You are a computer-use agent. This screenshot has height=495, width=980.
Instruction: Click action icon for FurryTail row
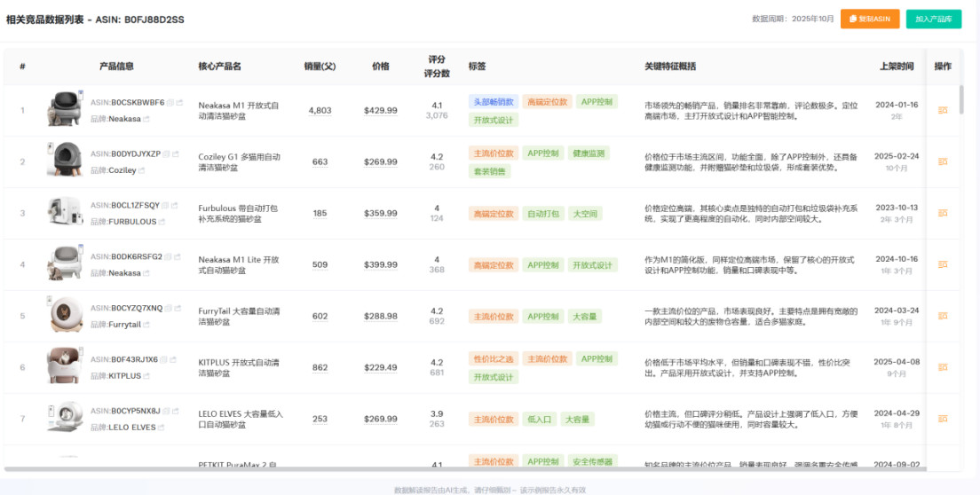pyautogui.click(x=942, y=316)
